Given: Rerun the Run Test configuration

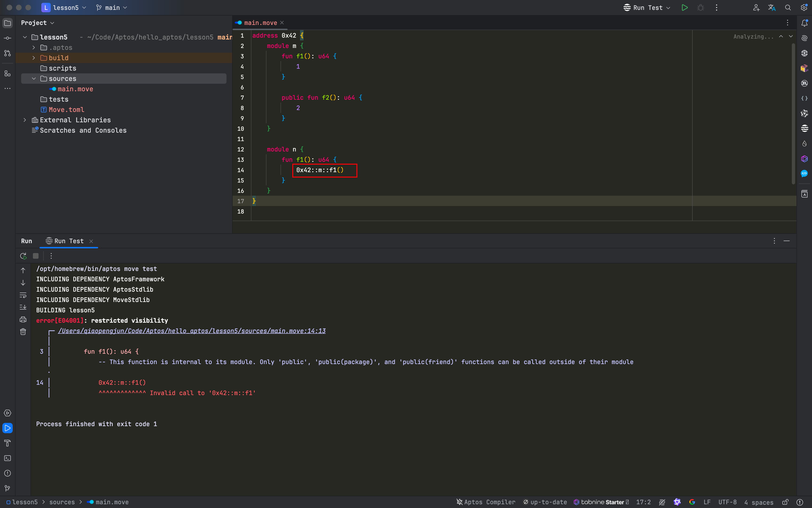Looking at the screenshot, I should tap(23, 256).
